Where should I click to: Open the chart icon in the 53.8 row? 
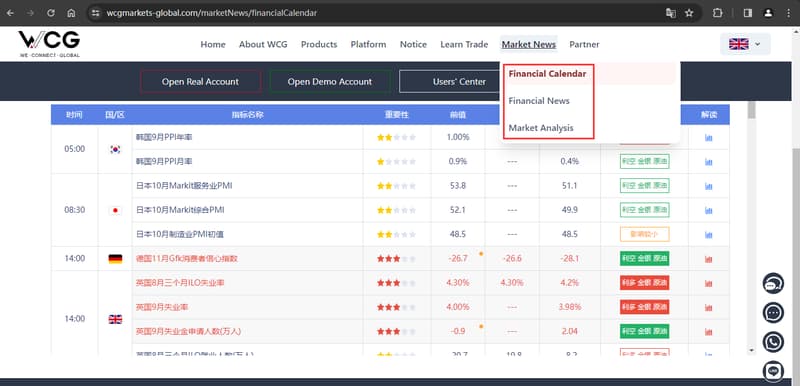709,186
